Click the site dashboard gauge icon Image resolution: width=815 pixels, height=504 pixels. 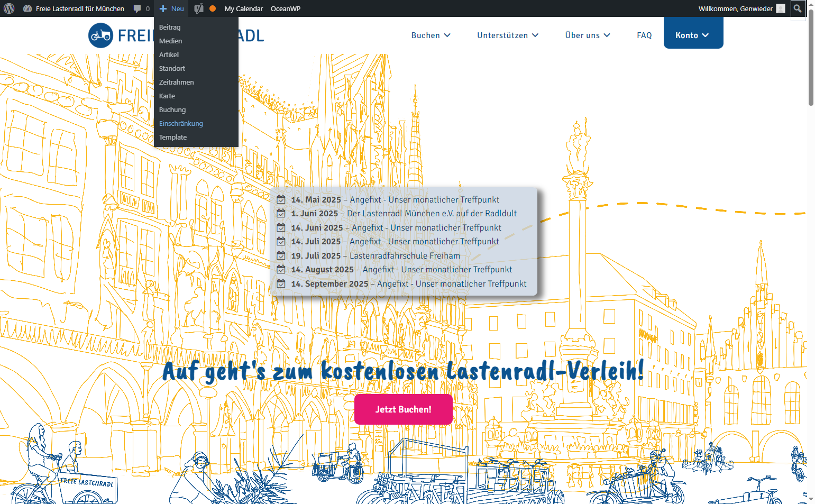tap(28, 8)
